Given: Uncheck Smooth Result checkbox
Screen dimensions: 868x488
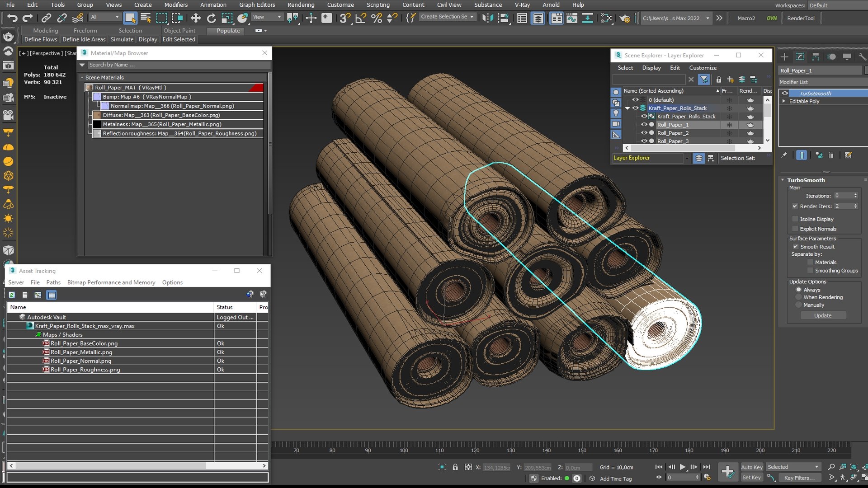Looking at the screenshot, I should (795, 246).
